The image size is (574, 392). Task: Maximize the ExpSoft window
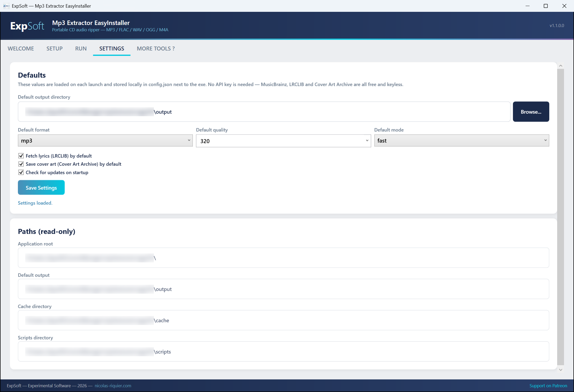point(546,6)
